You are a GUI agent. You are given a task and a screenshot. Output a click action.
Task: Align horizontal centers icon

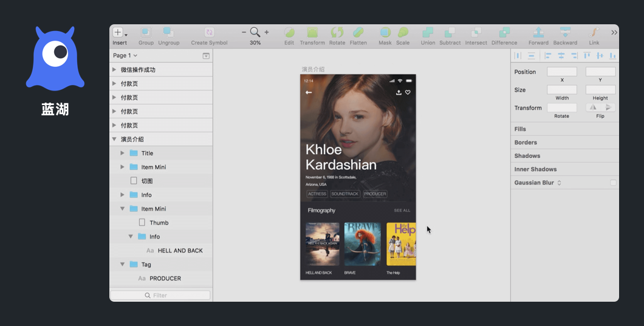(x=561, y=55)
